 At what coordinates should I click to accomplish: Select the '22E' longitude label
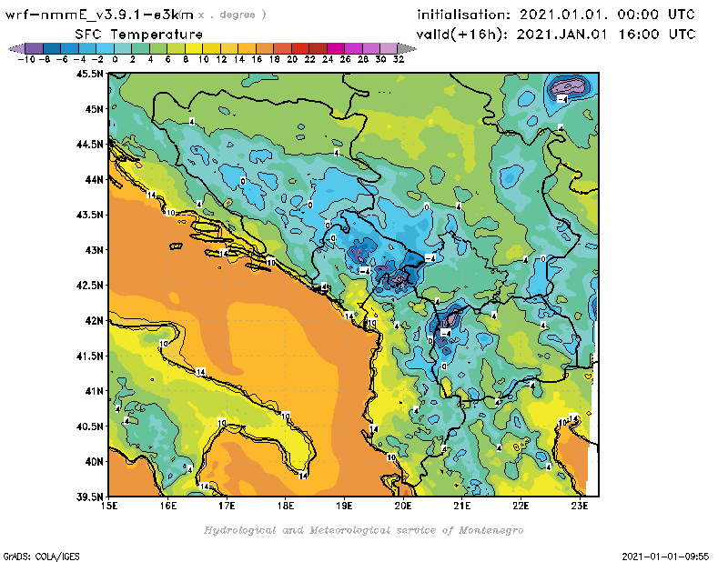point(521,506)
